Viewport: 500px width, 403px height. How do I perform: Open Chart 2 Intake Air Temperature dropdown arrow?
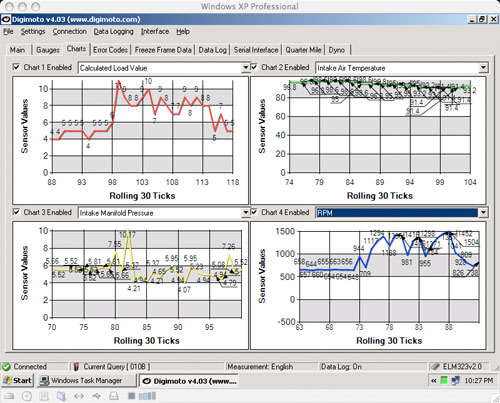[x=483, y=68]
